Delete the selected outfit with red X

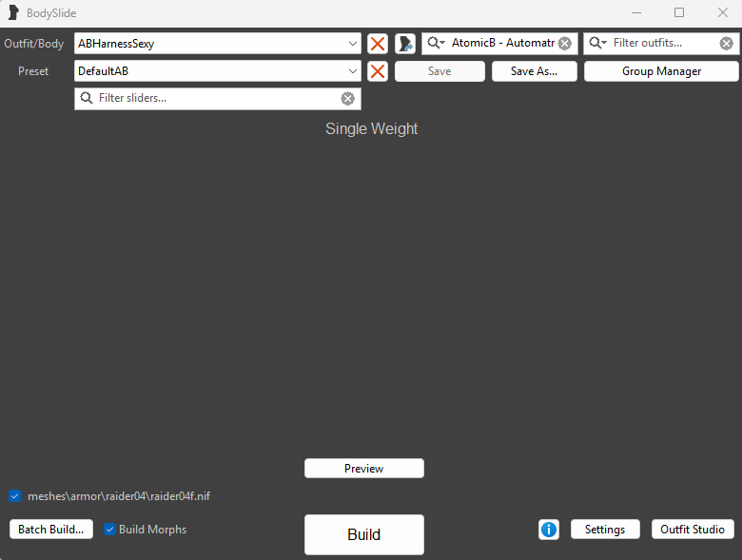pyautogui.click(x=377, y=44)
